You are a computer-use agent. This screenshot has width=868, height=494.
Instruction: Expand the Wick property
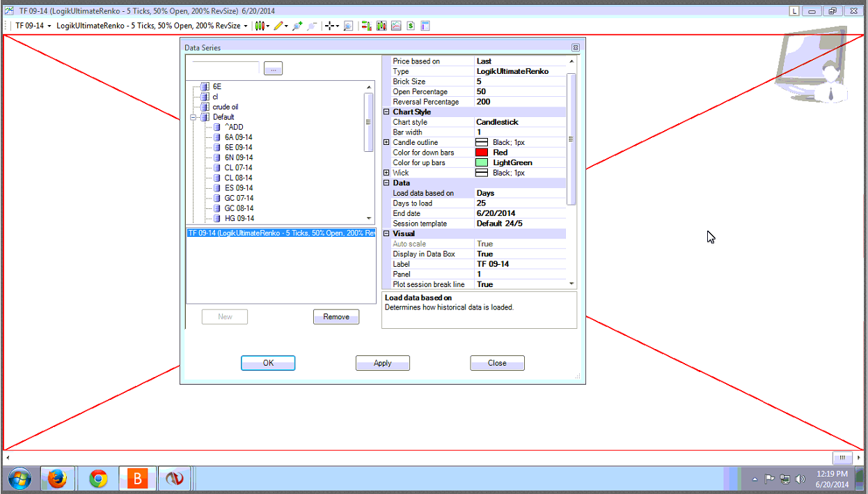pyautogui.click(x=387, y=173)
